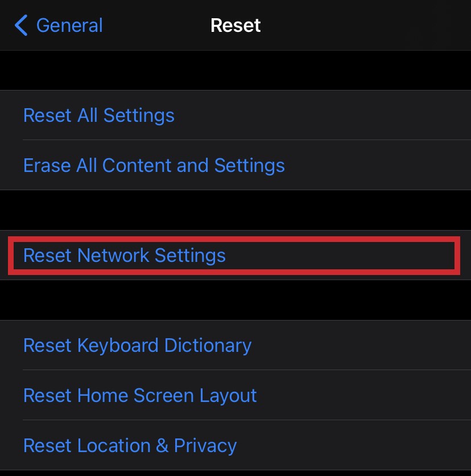Image resolution: width=471 pixels, height=476 pixels.
Task: Return to previous screen via back chevron
Action: click(21, 26)
